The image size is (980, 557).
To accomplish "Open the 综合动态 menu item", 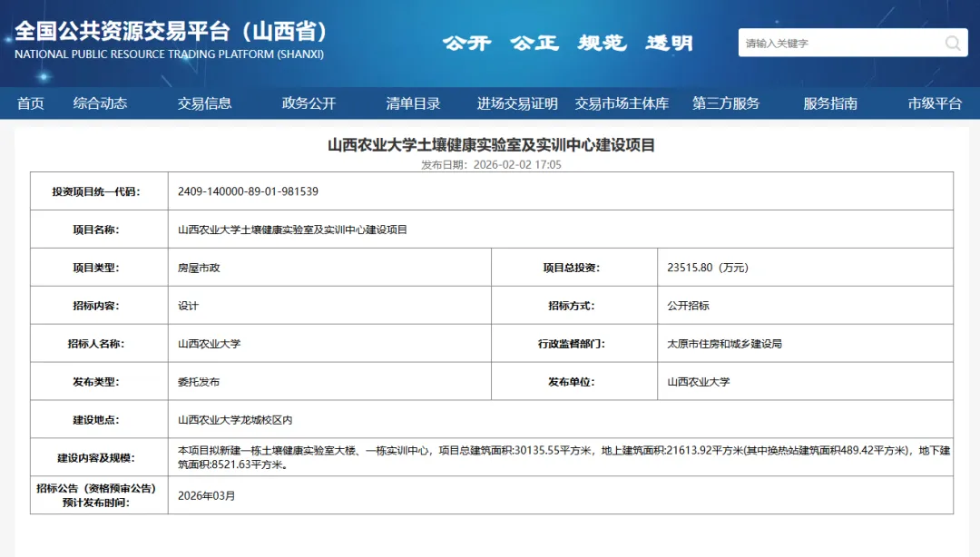I will tap(100, 103).
